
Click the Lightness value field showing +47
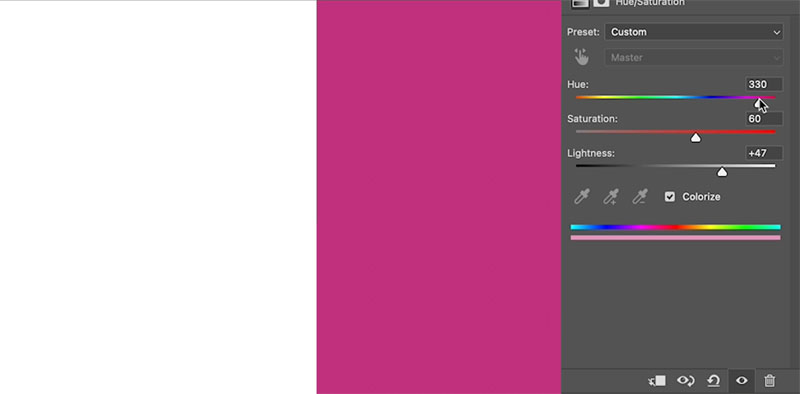pyautogui.click(x=764, y=153)
